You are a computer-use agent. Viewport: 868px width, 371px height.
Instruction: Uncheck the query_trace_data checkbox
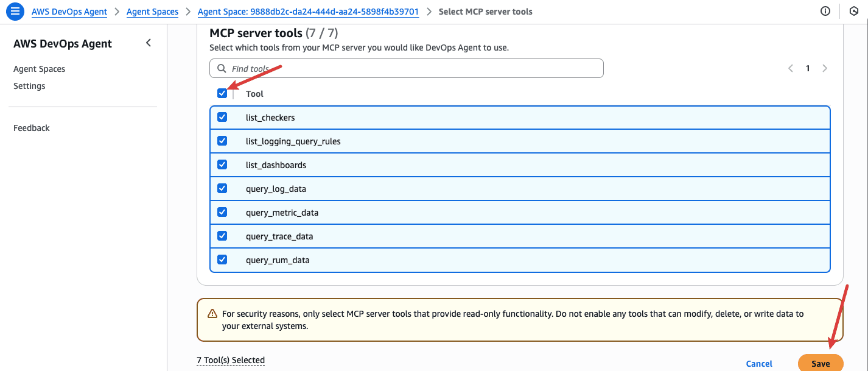click(x=222, y=236)
